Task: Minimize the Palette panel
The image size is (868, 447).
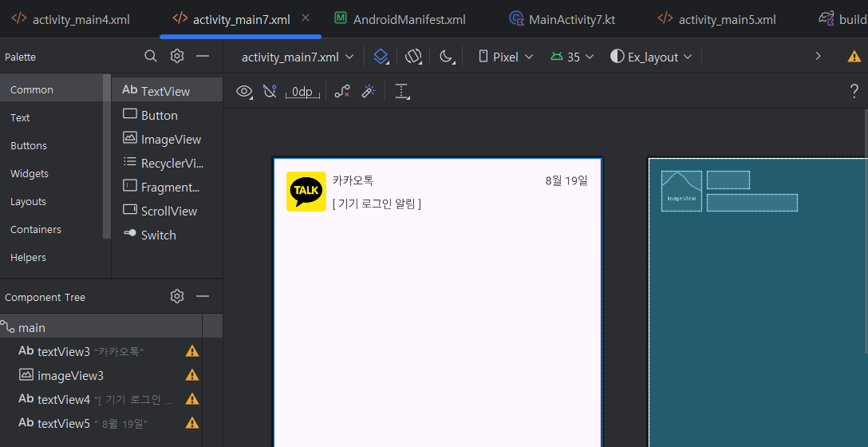Action: tap(203, 56)
